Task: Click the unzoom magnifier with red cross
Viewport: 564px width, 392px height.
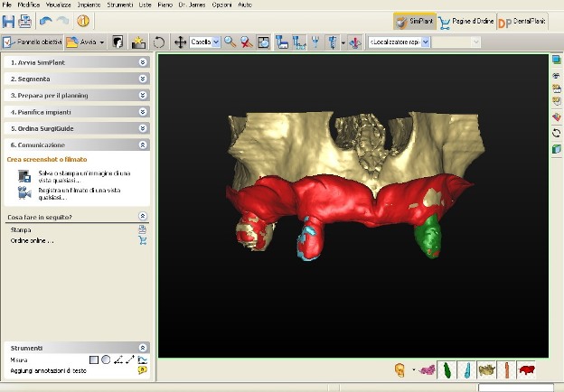Action: (247, 42)
